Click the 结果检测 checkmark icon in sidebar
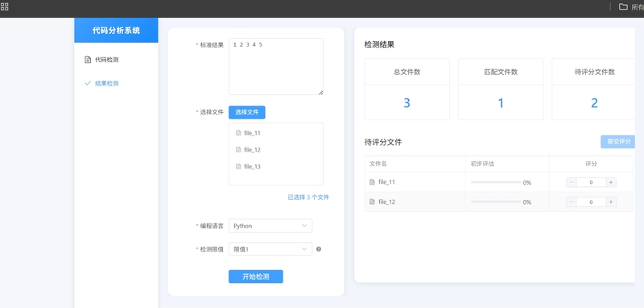Screen dimensions: 644x308 pyautogui.click(x=88, y=83)
